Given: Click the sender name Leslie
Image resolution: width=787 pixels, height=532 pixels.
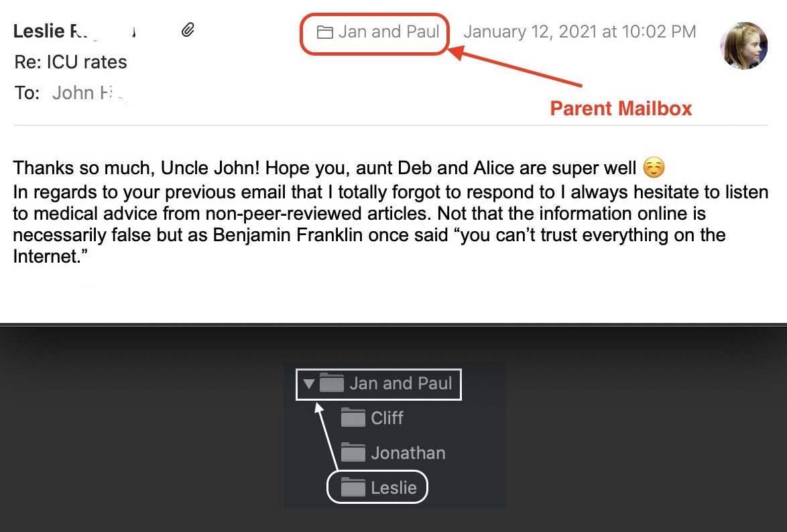Looking at the screenshot, I should 40,31.
